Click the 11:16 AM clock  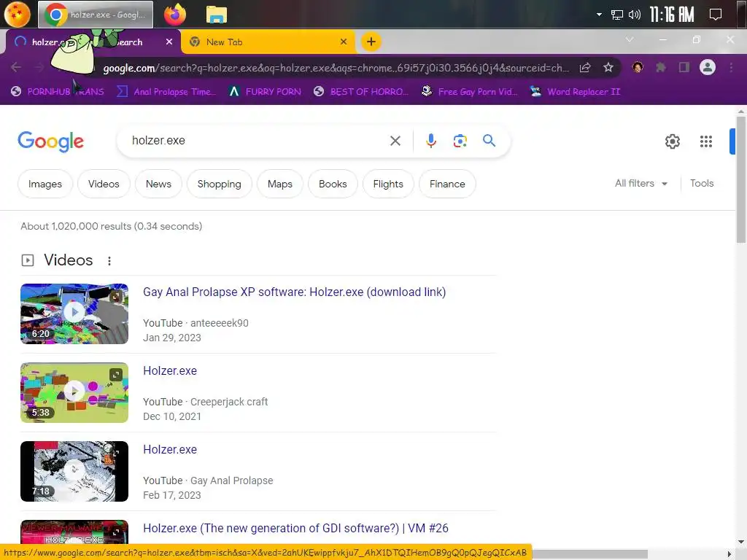672,15
